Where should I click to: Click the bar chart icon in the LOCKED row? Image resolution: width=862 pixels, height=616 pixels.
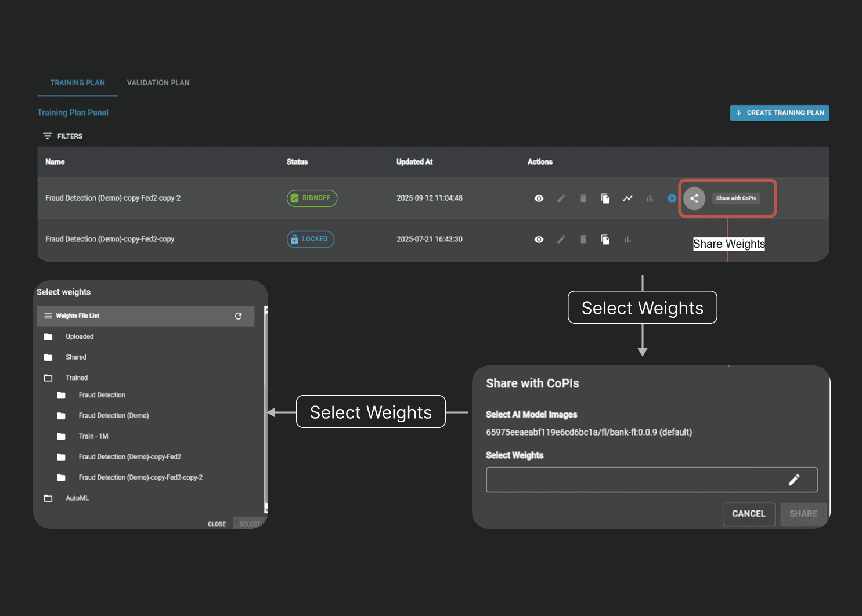click(x=627, y=240)
